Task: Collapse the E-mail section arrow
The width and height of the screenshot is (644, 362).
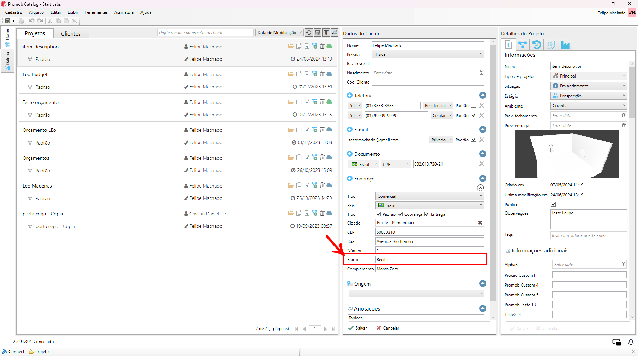Action: (x=483, y=130)
